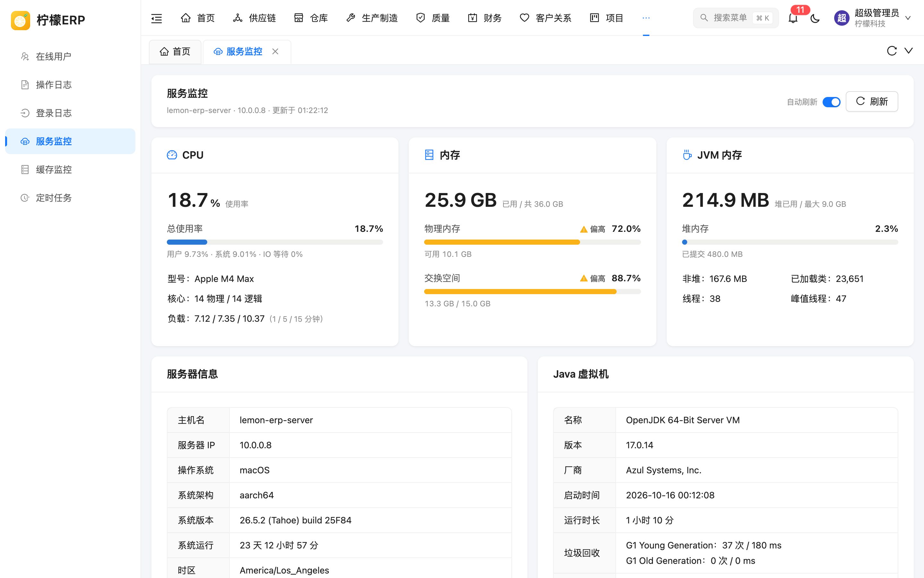Click the JVM 内存 coffee cup icon

pyautogui.click(x=687, y=155)
